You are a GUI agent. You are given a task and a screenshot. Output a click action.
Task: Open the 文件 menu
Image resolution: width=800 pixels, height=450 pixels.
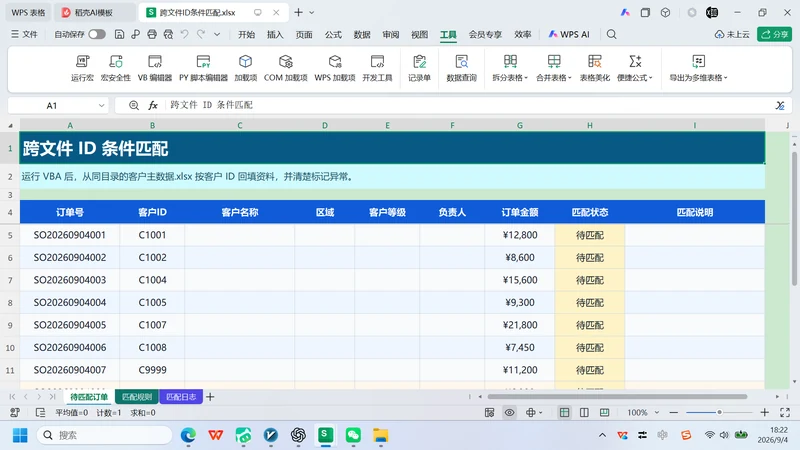coord(24,34)
